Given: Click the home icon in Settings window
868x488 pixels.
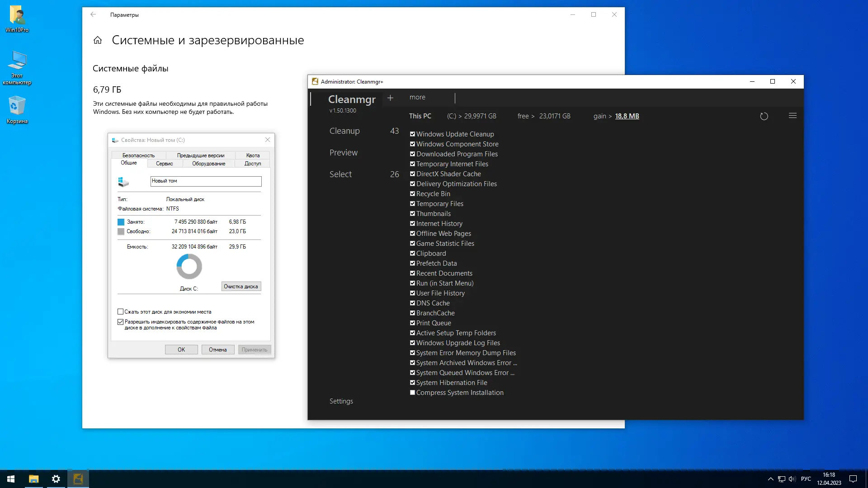Looking at the screenshot, I should (x=98, y=40).
